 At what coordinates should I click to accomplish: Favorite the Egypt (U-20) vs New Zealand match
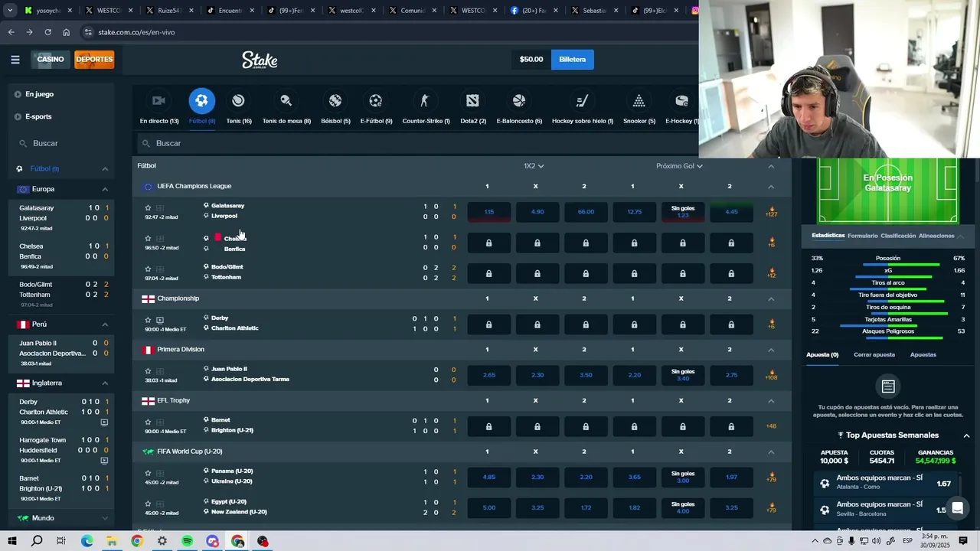coord(148,504)
